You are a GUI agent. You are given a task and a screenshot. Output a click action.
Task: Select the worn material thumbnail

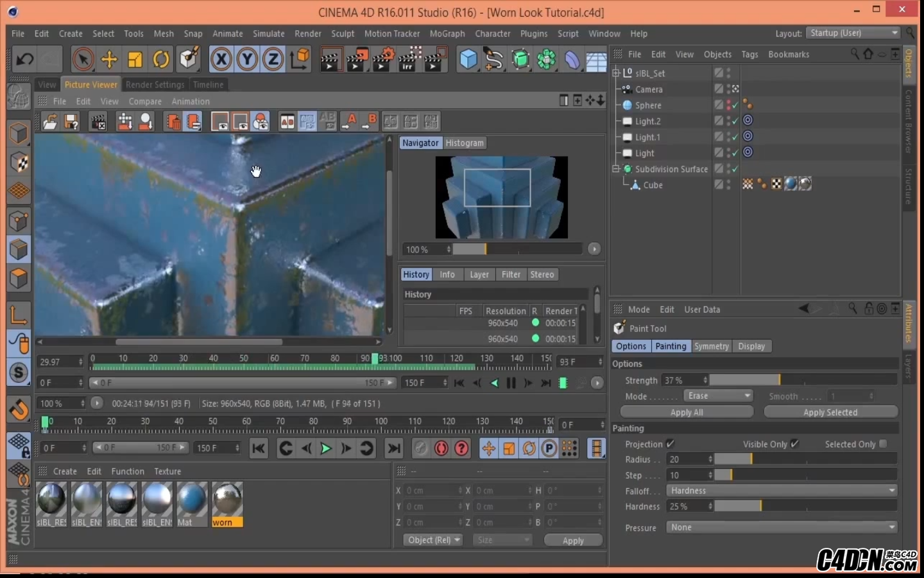coord(227,501)
